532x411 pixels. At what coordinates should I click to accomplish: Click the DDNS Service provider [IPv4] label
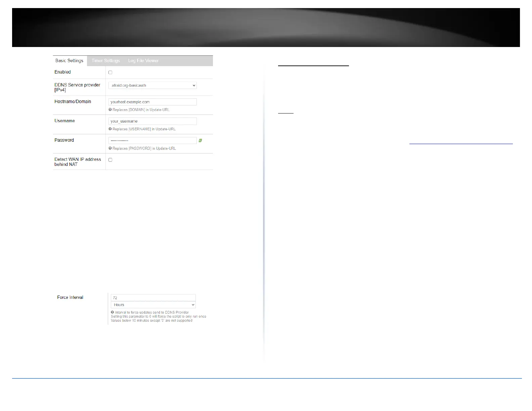click(77, 88)
